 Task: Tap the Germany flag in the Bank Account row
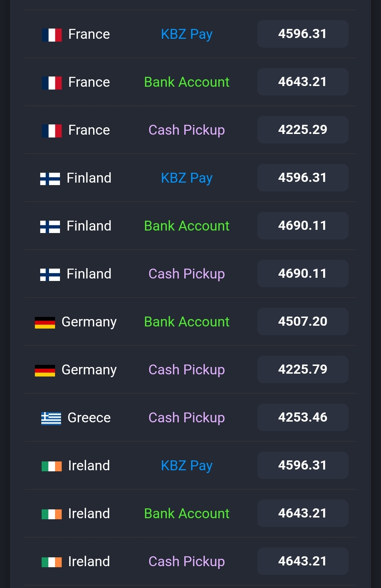click(x=45, y=323)
